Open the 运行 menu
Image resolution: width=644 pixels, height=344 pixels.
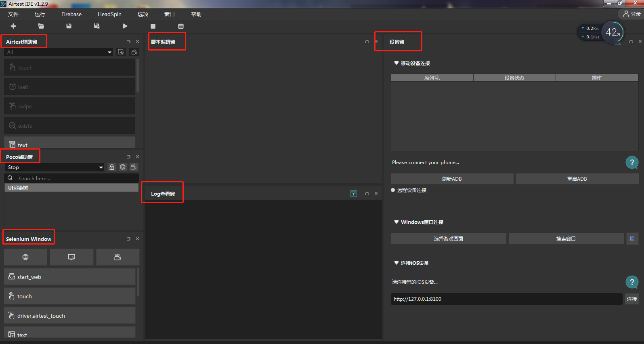tap(40, 14)
